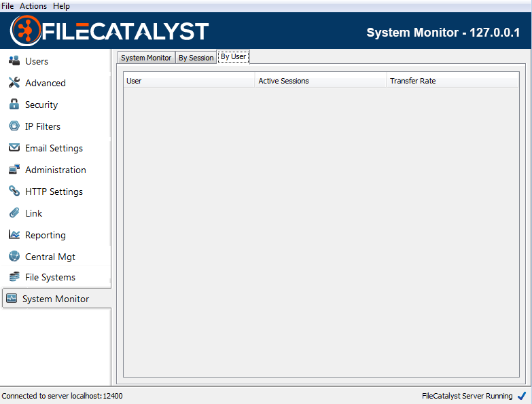Click the Administration computer icon
This screenshot has height=404, width=532.
tap(14, 169)
